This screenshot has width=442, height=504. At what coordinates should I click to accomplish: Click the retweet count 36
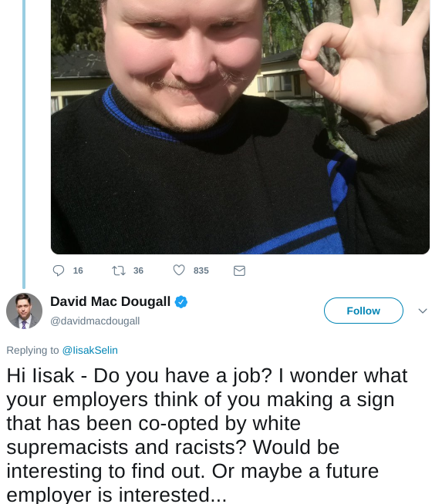[138, 270]
